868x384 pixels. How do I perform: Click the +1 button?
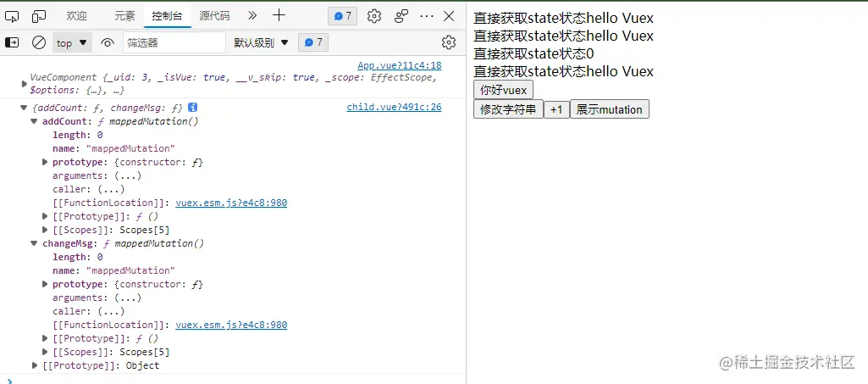point(556,109)
